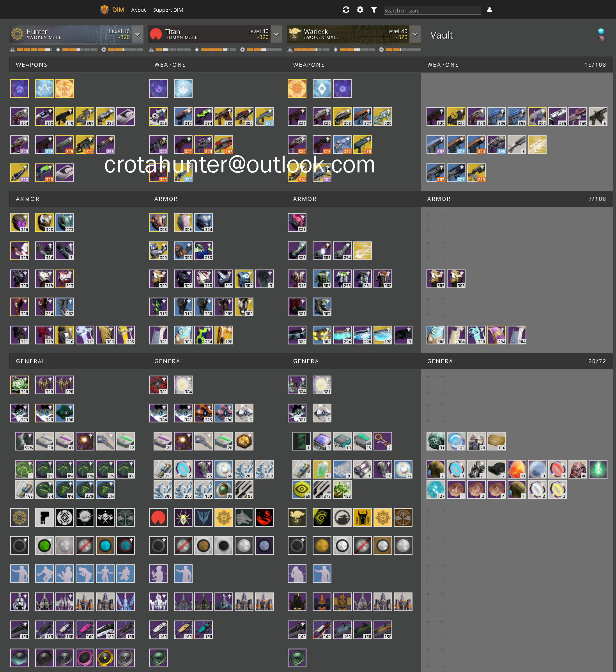This screenshot has height=672, width=616.
Task: Open the About page
Action: click(x=138, y=10)
